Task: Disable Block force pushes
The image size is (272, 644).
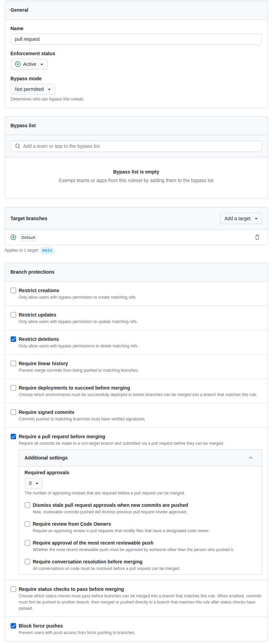Action: tap(13, 625)
